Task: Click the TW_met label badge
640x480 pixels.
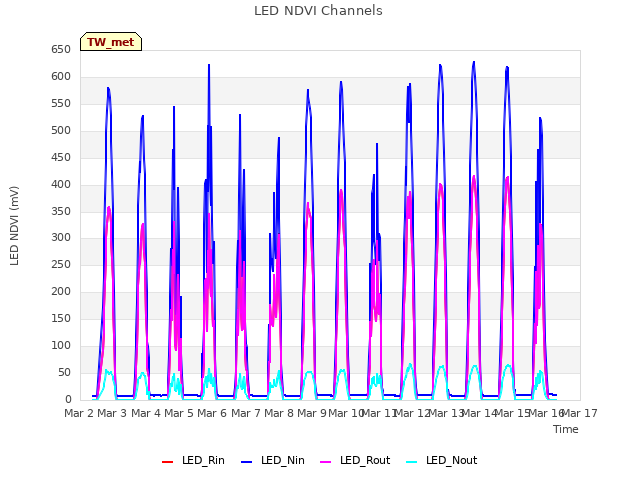Action: pos(111,42)
